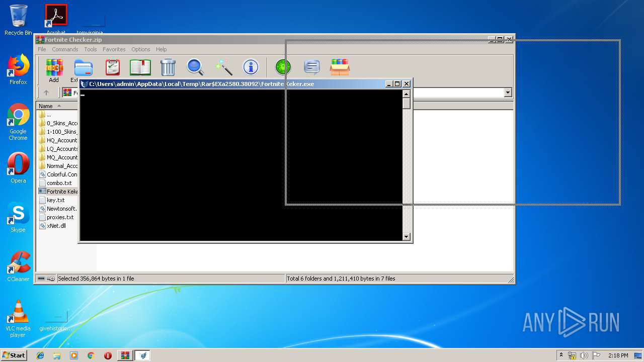The width and height of the screenshot is (644, 362).
Task: Click the View book icon
Action: (x=140, y=67)
